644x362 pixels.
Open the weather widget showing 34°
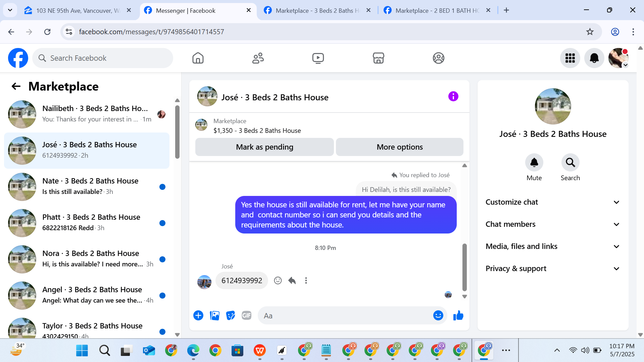click(x=17, y=350)
